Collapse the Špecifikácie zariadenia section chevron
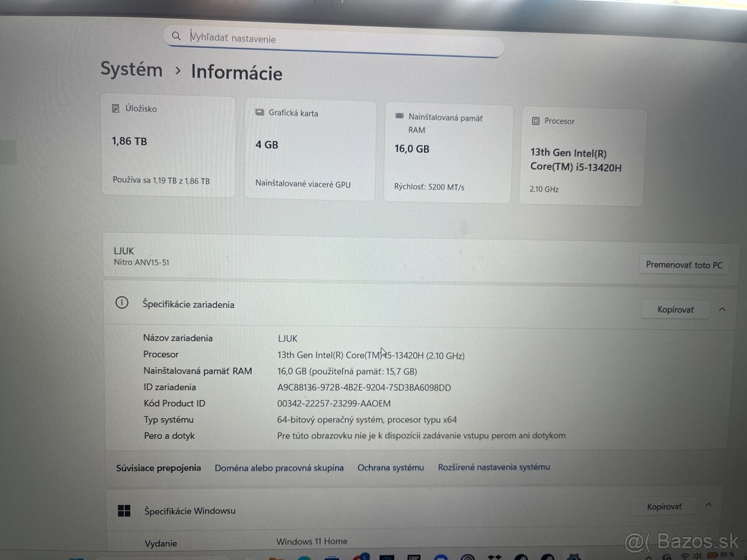 (722, 309)
